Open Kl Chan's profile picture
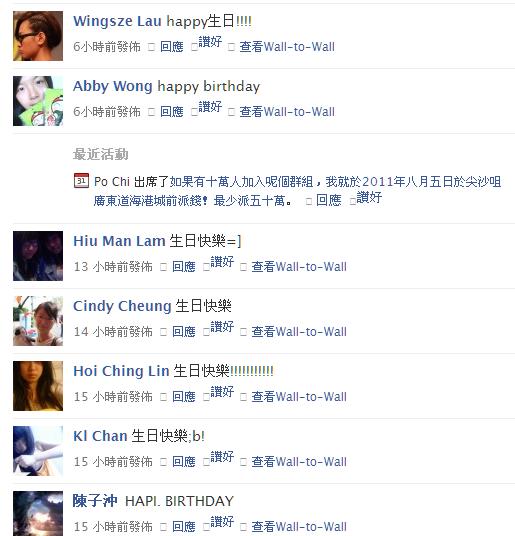The image size is (515, 536). [38, 451]
